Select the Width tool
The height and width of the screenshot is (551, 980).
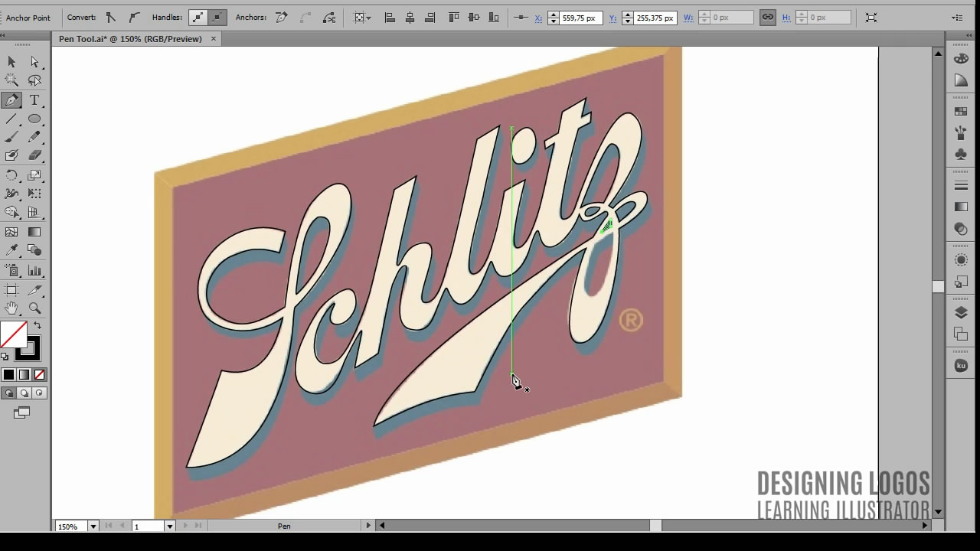point(11,194)
